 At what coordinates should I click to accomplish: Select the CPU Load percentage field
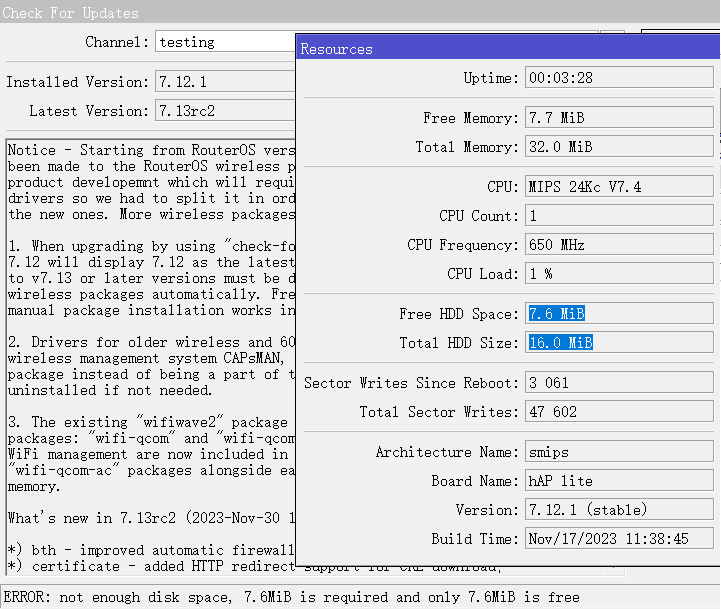point(620,274)
